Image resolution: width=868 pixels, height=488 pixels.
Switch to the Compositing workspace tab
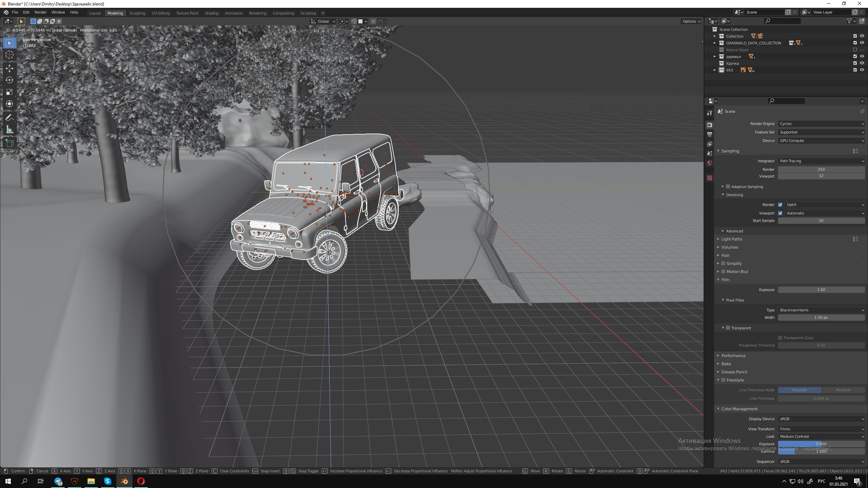pyautogui.click(x=283, y=13)
